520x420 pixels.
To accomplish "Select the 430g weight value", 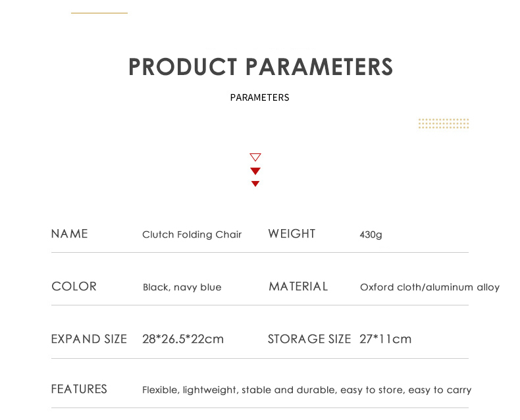I will 371,234.
